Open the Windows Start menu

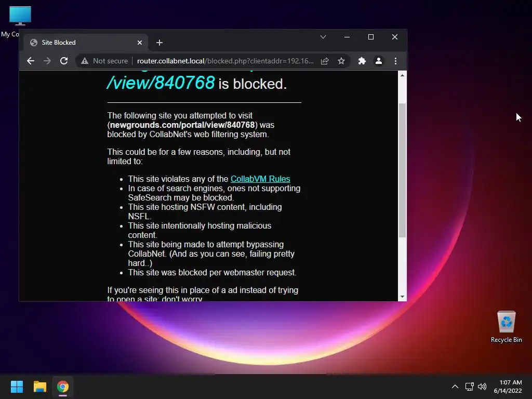pos(17,387)
